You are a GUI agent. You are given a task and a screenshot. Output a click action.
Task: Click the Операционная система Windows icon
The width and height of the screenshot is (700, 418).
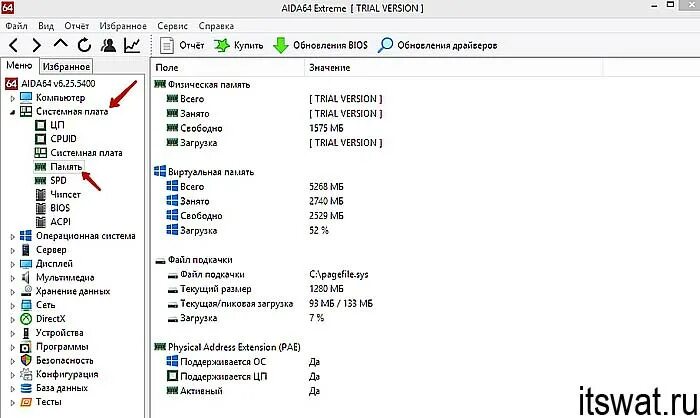tap(26, 236)
